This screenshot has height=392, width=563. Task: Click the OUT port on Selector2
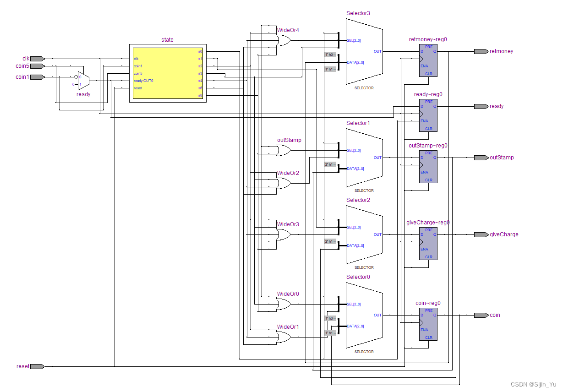coord(377,234)
